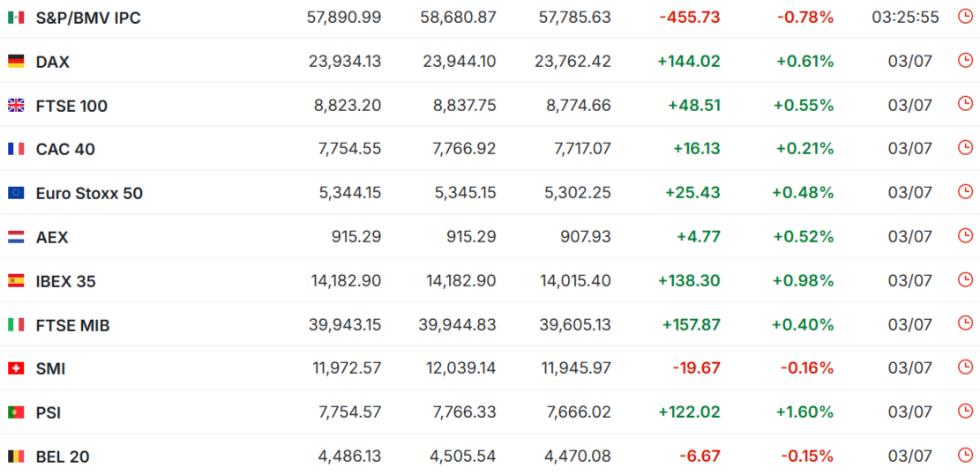Click the clock icon in the S&P/BMV IPC row
The width and height of the screenshot is (980, 475).
click(965, 16)
